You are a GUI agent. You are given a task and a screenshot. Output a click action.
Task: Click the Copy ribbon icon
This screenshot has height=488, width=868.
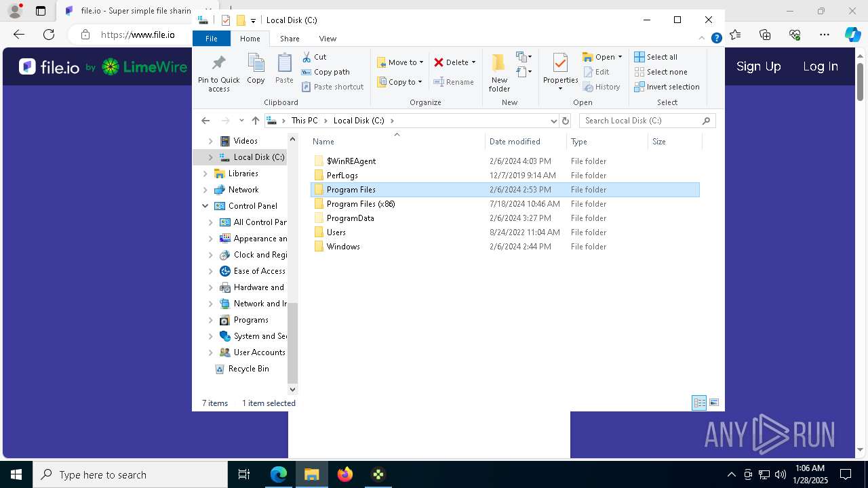click(x=256, y=68)
